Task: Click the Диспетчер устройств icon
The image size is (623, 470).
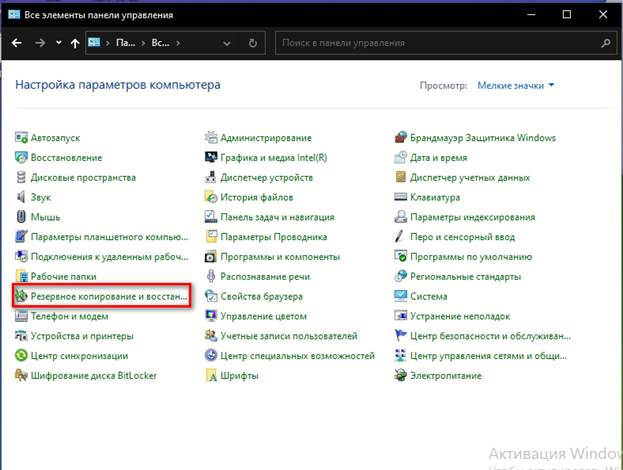Action: point(211,177)
